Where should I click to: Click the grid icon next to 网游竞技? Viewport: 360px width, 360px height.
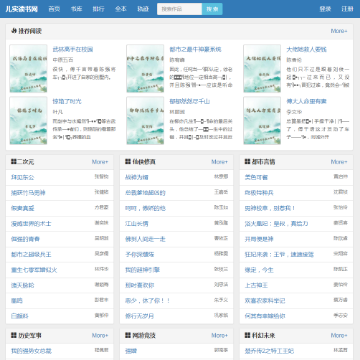click(x=128, y=335)
